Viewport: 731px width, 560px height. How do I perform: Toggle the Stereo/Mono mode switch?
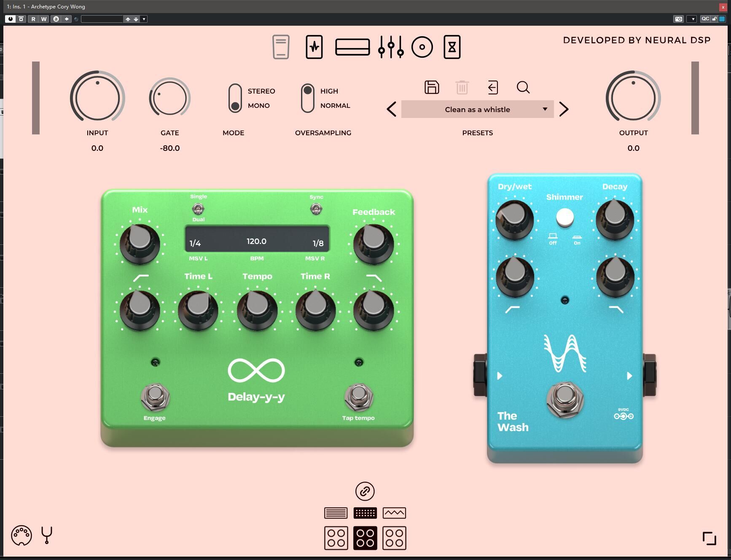[x=235, y=98]
